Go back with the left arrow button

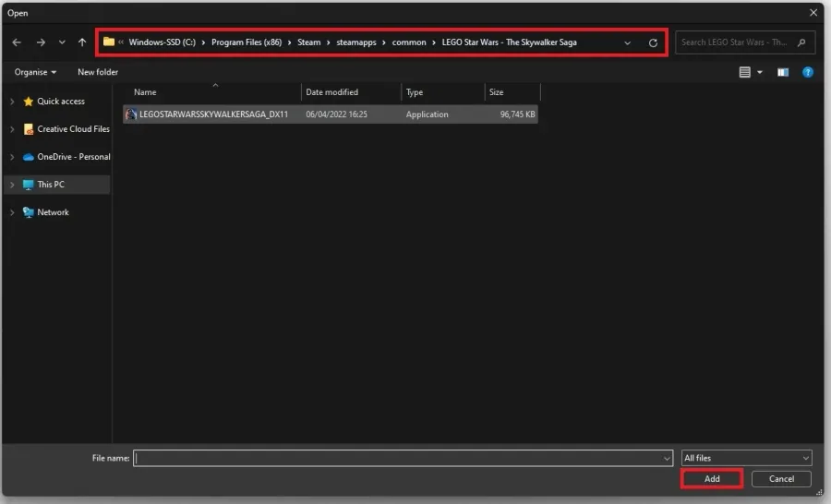(x=17, y=42)
